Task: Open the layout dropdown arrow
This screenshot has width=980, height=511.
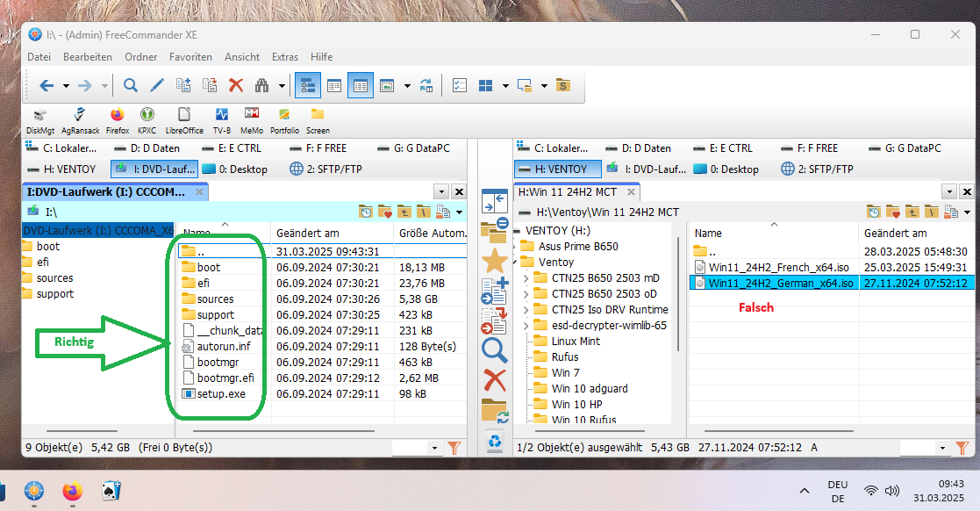Action: (505, 86)
